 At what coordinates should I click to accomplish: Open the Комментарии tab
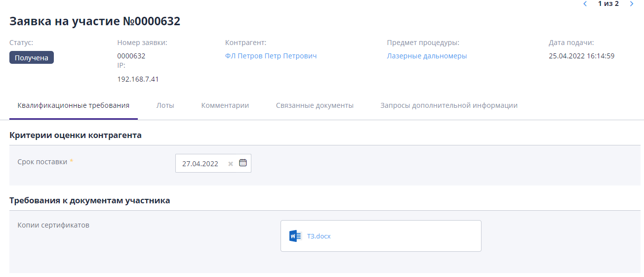coord(225,105)
